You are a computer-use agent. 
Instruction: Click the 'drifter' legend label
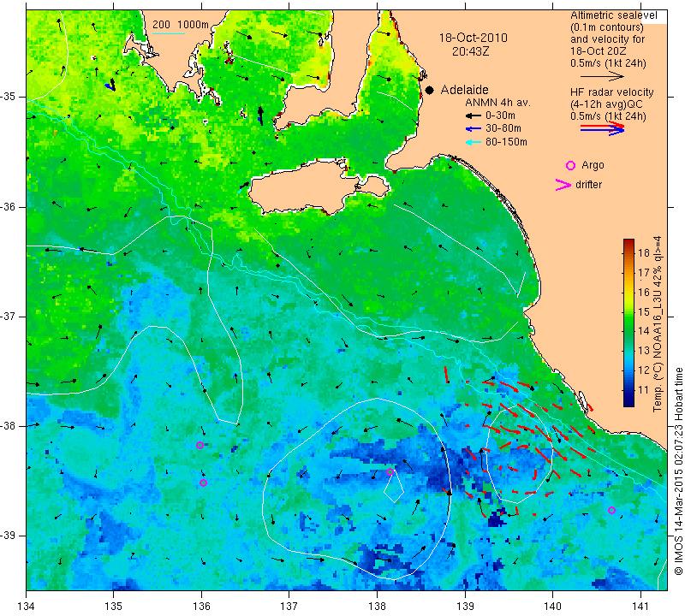click(588, 185)
